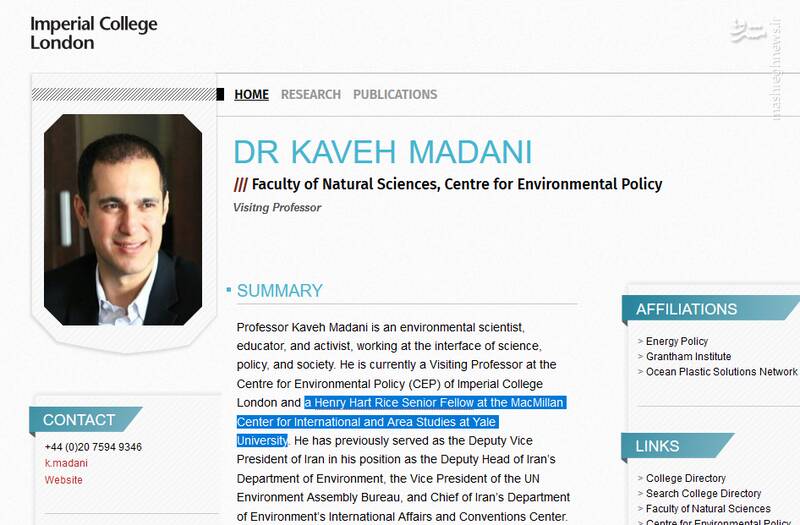Open the Grantham Institute link

click(x=688, y=357)
